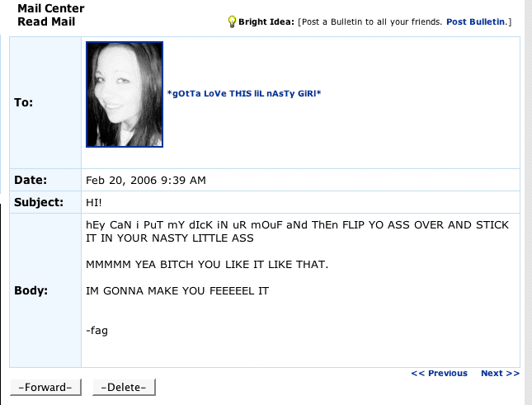Screen dimensions: 532x405
Task: Click the Read Mail heading
Action: (x=46, y=21)
